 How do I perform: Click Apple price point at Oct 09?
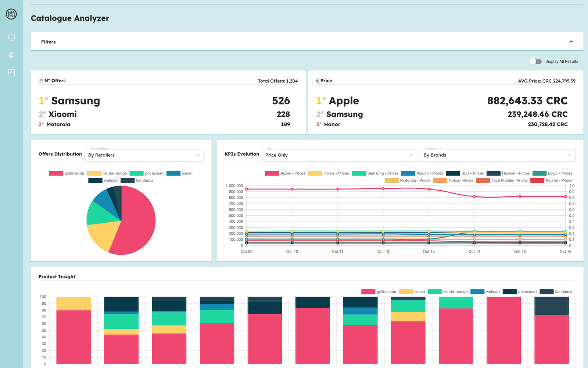point(247,189)
